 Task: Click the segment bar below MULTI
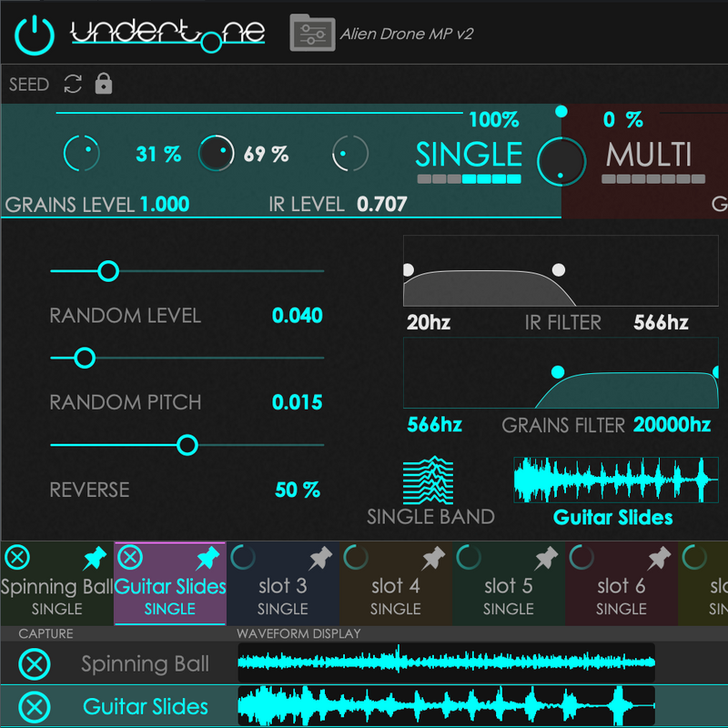[653, 179]
